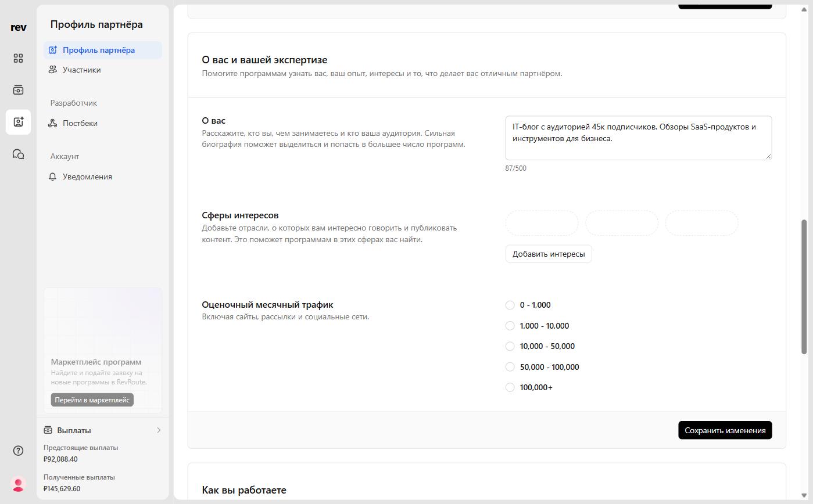The height and width of the screenshot is (504, 813).
Task: Click into the О вас bio textarea
Action: click(639, 138)
